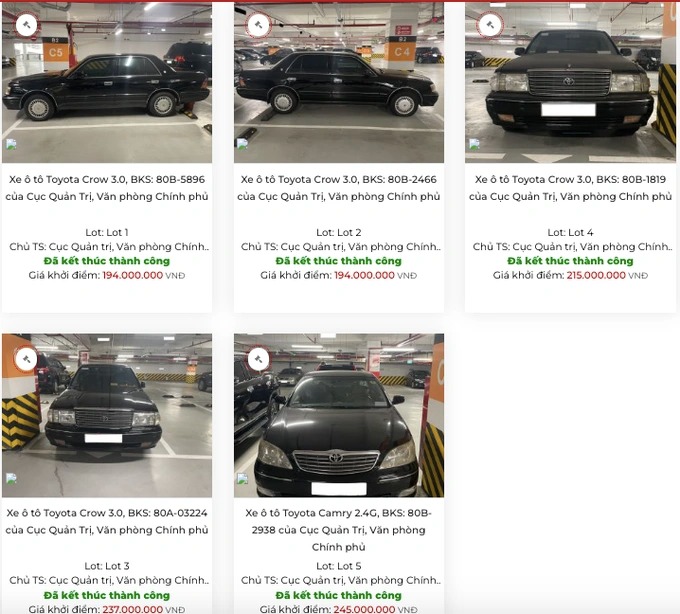This screenshot has height=614, width=680.
Task: Open the Toyota Crow 80A-03224 car photo
Action: 107,415
